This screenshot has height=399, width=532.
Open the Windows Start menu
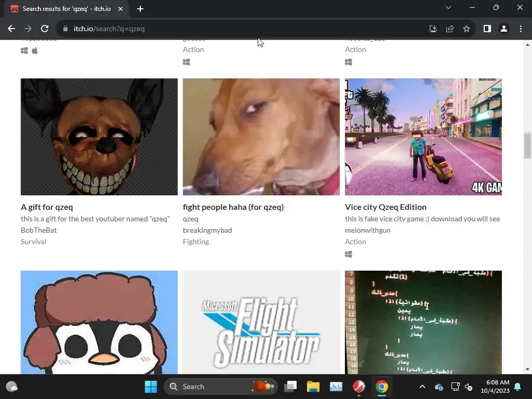coord(151,387)
